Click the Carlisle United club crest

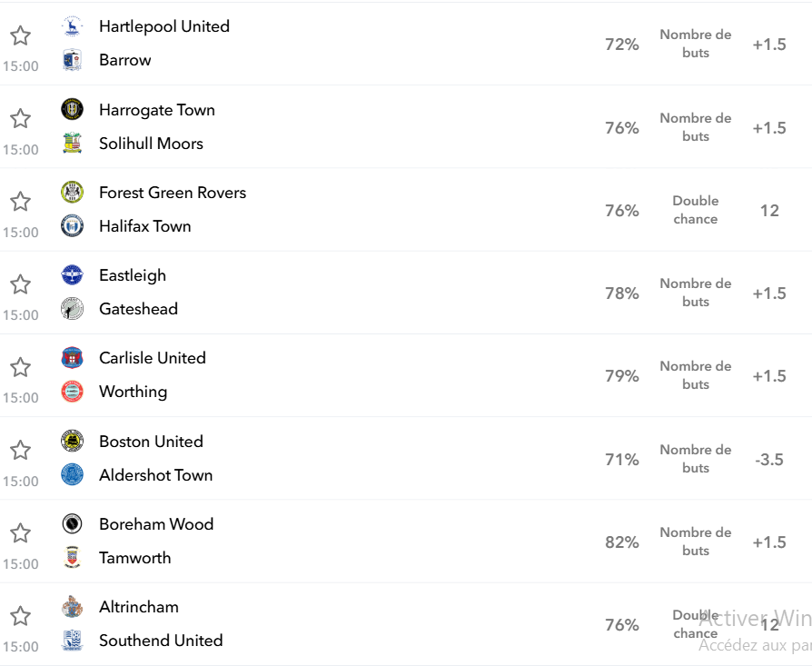coord(72,358)
